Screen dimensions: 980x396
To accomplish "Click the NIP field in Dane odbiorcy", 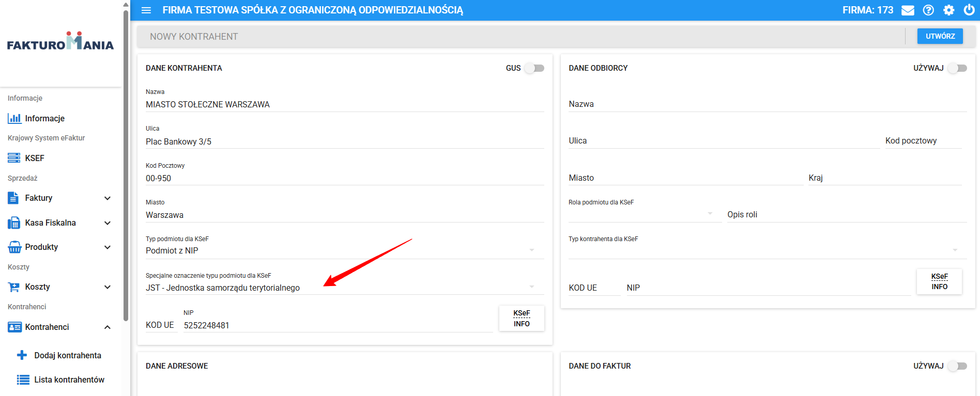I will [769, 288].
